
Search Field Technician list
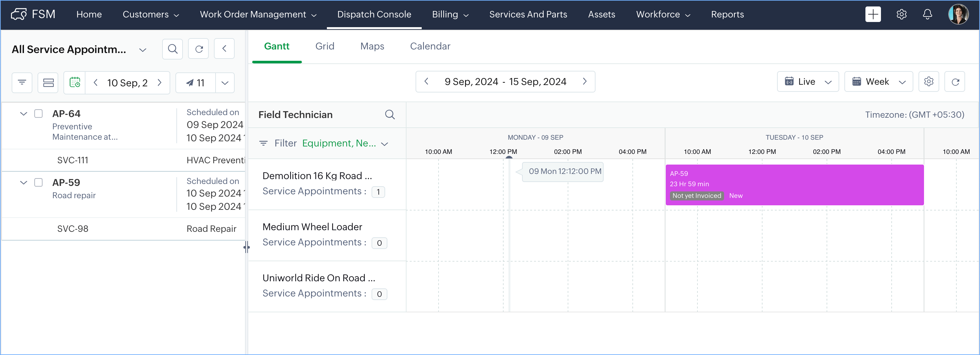click(x=390, y=114)
